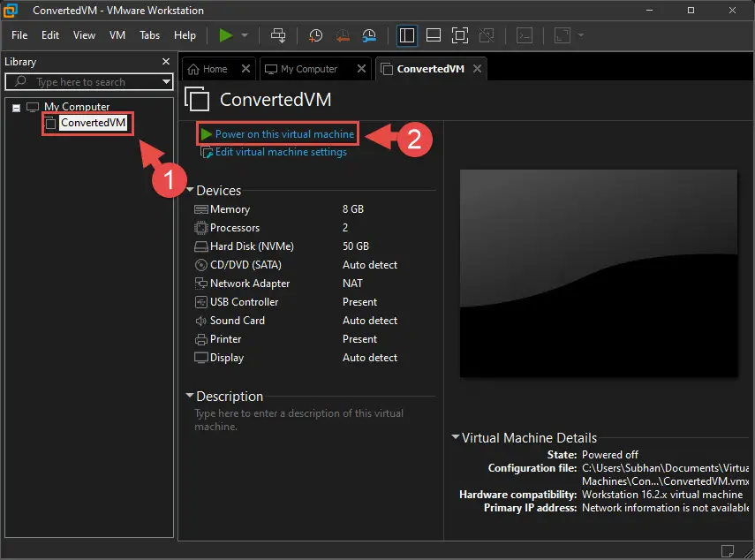
Task: Click the description text entry area
Action: coord(299,420)
